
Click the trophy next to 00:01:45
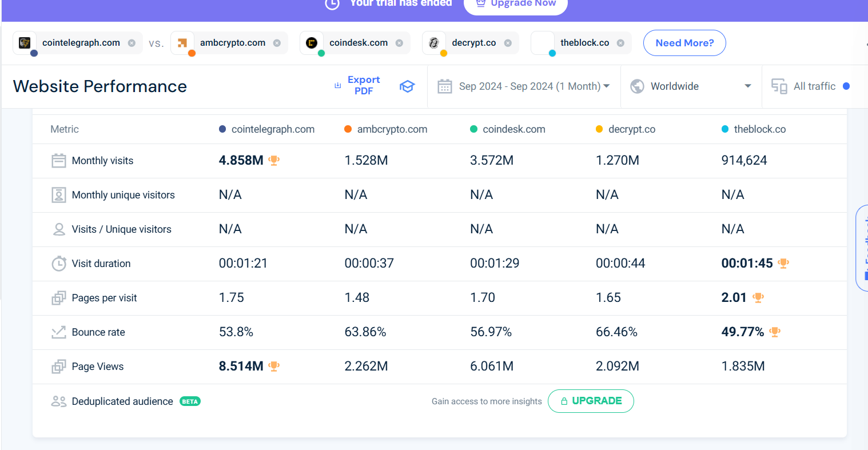pyautogui.click(x=783, y=264)
